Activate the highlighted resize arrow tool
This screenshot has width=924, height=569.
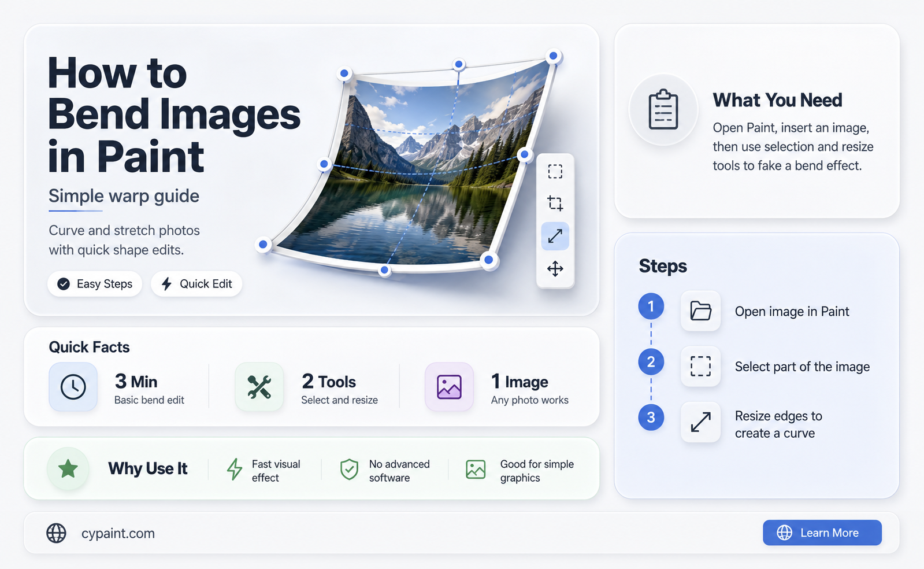(x=555, y=236)
